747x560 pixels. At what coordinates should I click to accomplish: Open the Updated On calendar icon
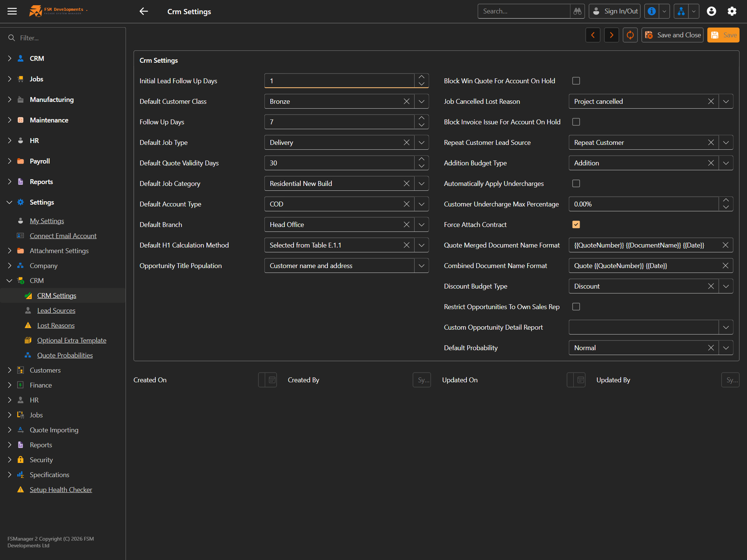[x=581, y=380]
